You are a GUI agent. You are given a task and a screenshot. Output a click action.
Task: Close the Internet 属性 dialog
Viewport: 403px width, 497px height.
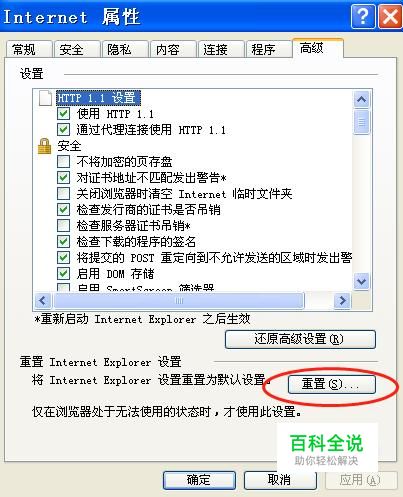point(390,17)
